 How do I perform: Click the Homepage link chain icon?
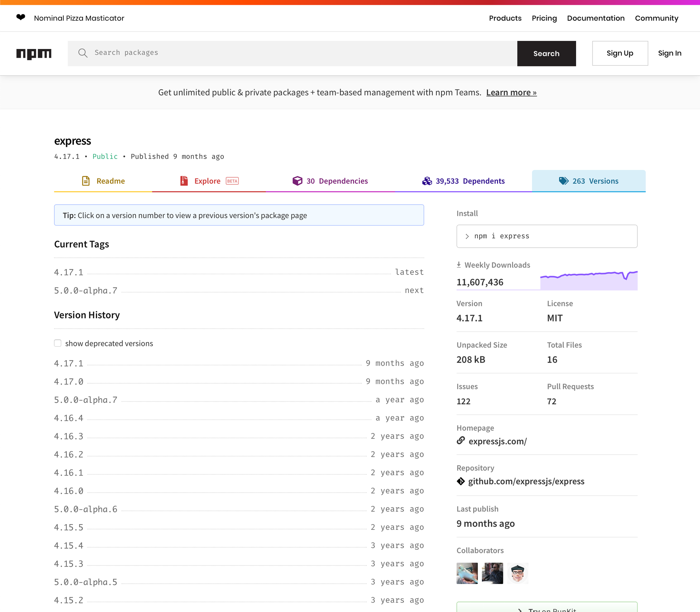461,440
